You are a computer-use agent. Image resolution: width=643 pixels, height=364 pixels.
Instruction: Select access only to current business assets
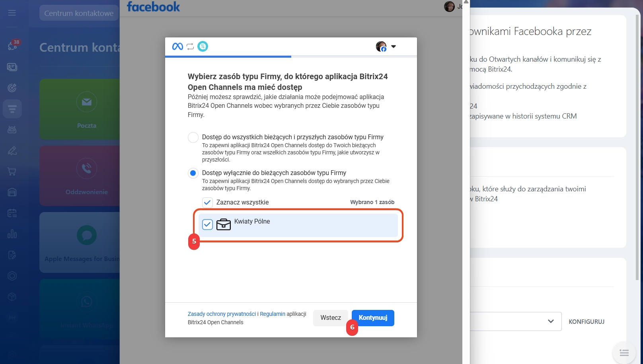click(x=193, y=173)
